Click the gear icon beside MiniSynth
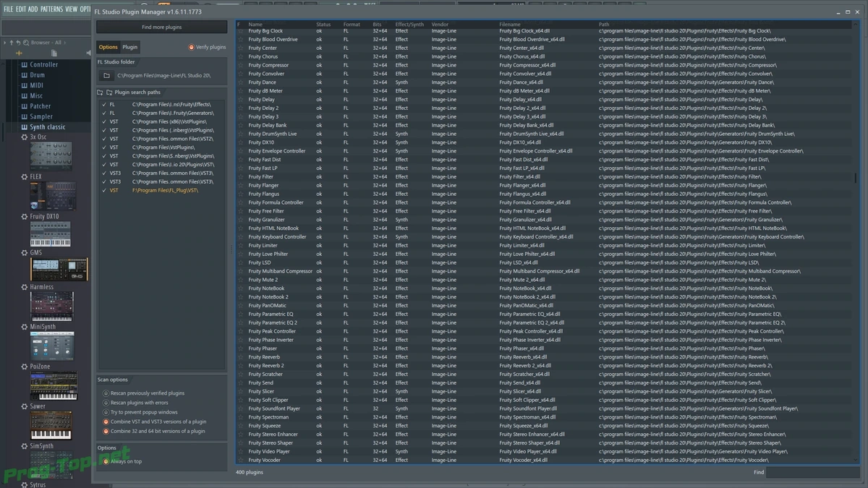The width and height of the screenshot is (868, 488). click(x=25, y=327)
